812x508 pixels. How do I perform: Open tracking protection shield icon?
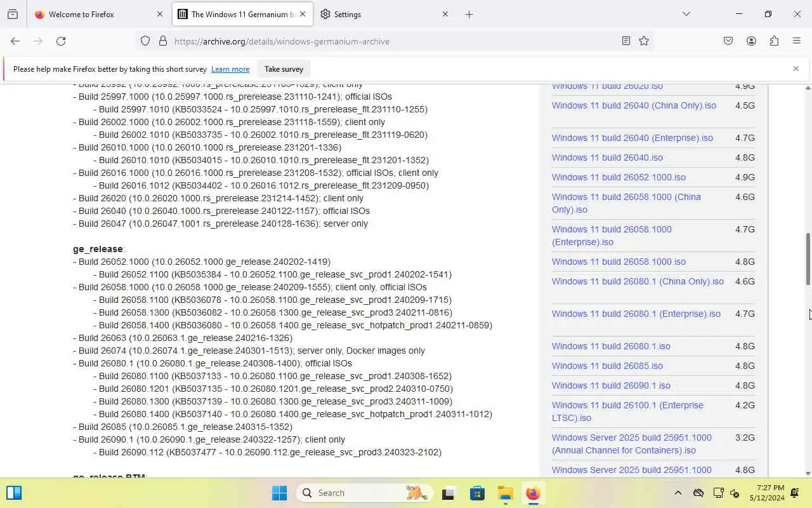[145, 41]
